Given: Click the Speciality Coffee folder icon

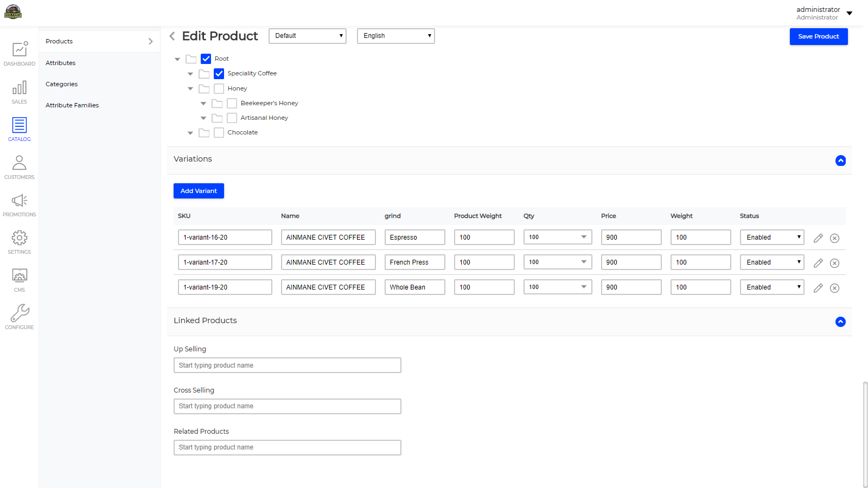Looking at the screenshot, I should [204, 74].
